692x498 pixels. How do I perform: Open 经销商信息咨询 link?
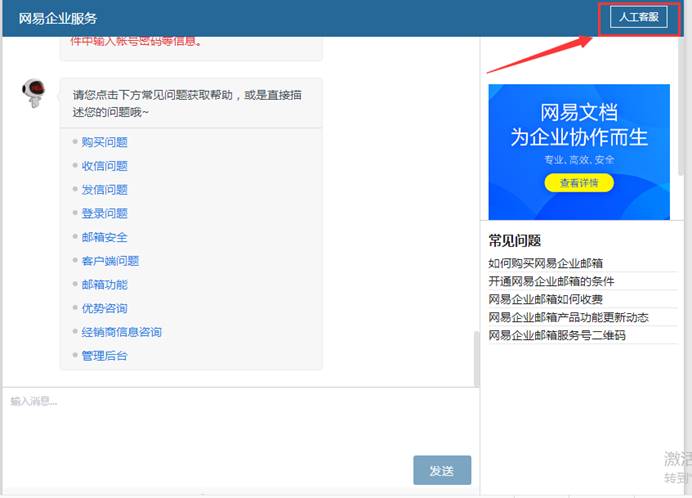pos(122,332)
